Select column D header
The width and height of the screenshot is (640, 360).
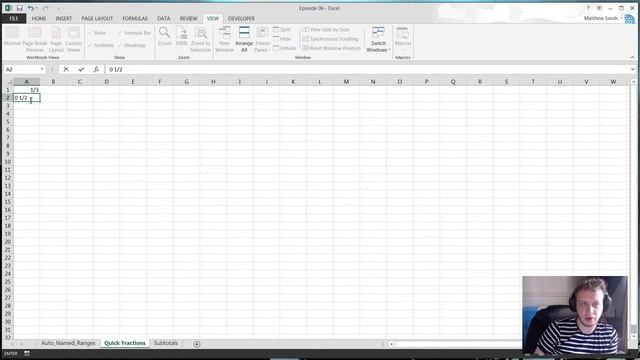[x=107, y=82]
